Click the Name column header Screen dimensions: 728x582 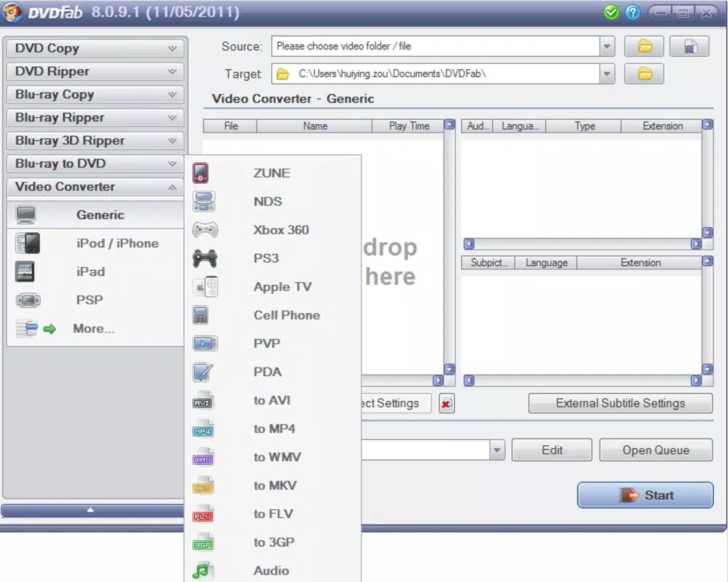[x=315, y=126]
